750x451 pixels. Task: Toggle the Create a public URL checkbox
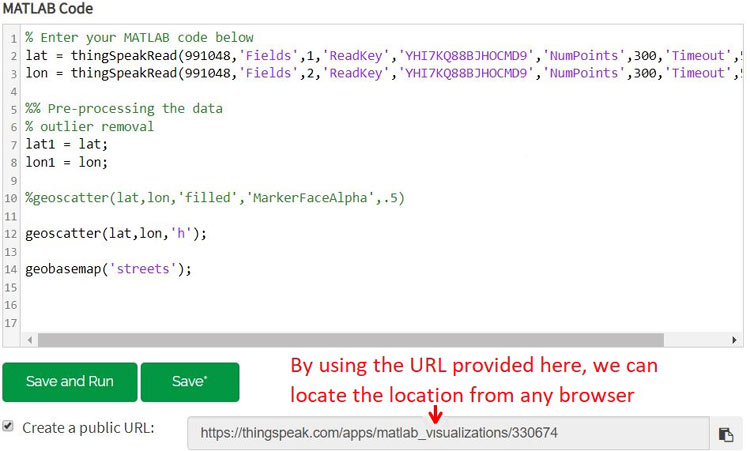tap(8, 426)
